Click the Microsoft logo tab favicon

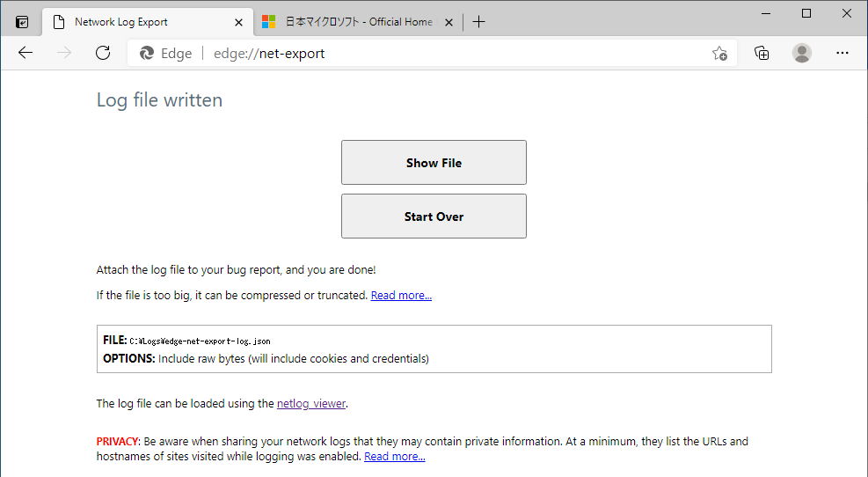pyautogui.click(x=269, y=22)
